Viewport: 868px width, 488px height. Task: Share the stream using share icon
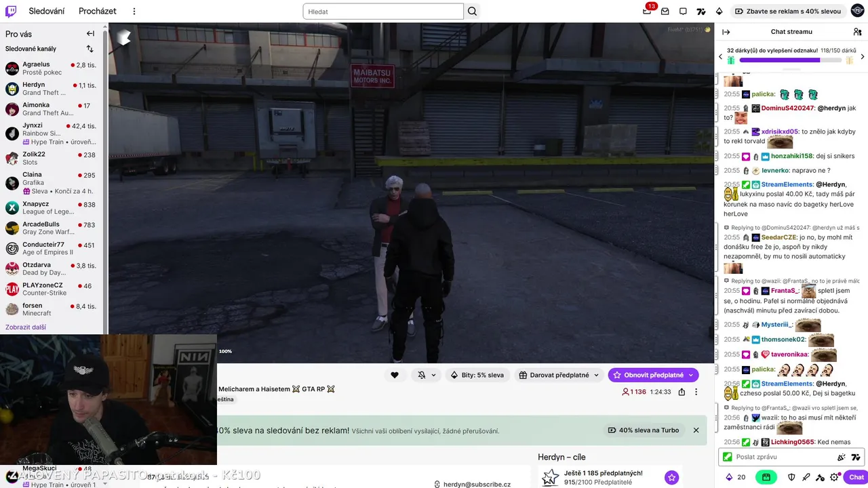click(682, 392)
